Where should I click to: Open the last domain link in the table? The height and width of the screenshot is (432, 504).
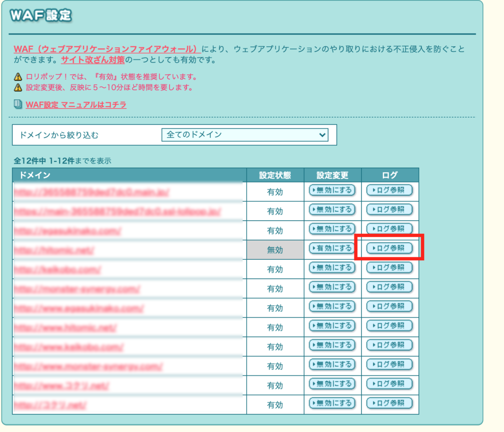50,405
